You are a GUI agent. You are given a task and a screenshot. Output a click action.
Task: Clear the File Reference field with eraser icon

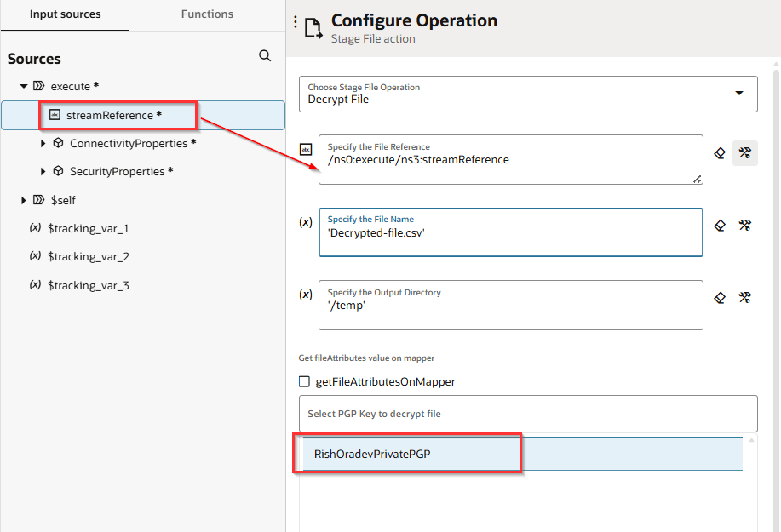pyautogui.click(x=720, y=153)
